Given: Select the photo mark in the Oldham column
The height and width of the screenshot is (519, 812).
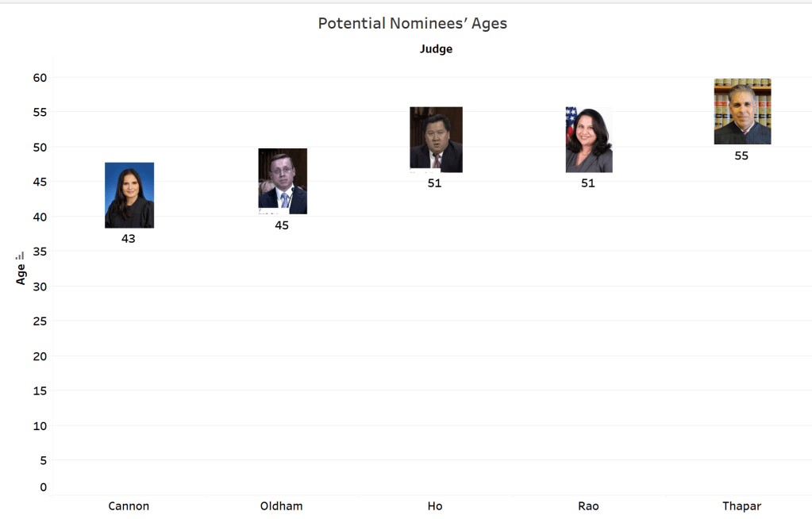Looking at the screenshot, I should [283, 181].
